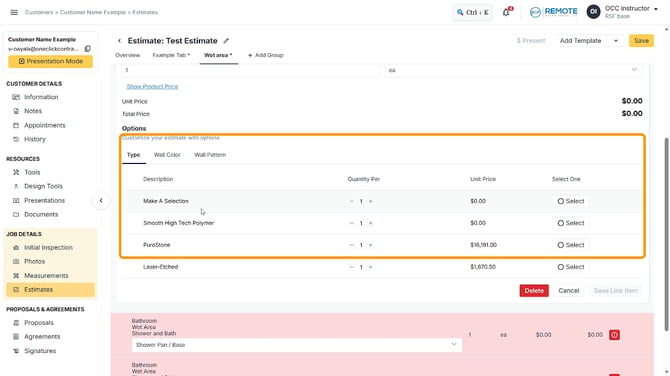Copy the customer email address icon

tap(88, 49)
